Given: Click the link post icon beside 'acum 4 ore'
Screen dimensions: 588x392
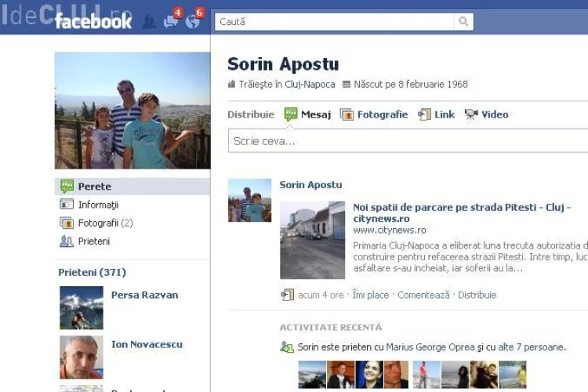Looking at the screenshot, I should pos(287,295).
